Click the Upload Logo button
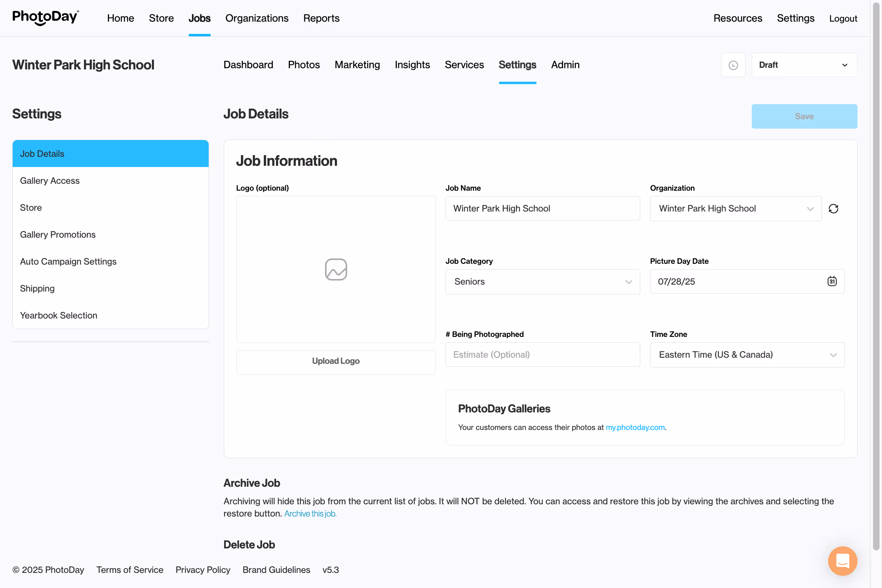This screenshot has width=882, height=588. 336,362
